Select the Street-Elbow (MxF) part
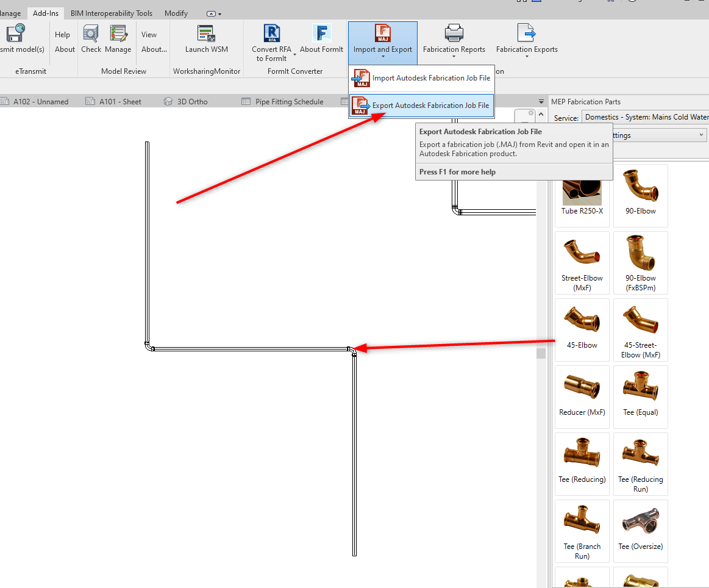The image size is (709, 588). tap(582, 263)
